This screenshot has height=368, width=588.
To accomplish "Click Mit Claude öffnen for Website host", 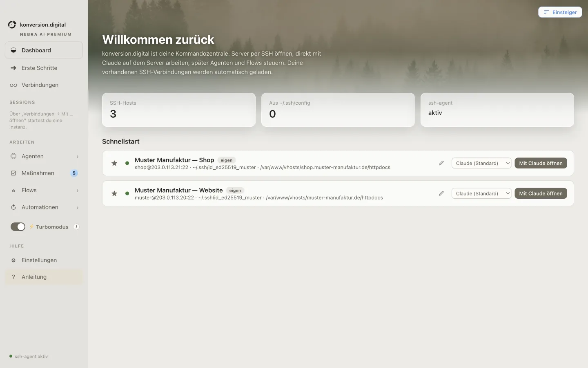I will pos(541,193).
